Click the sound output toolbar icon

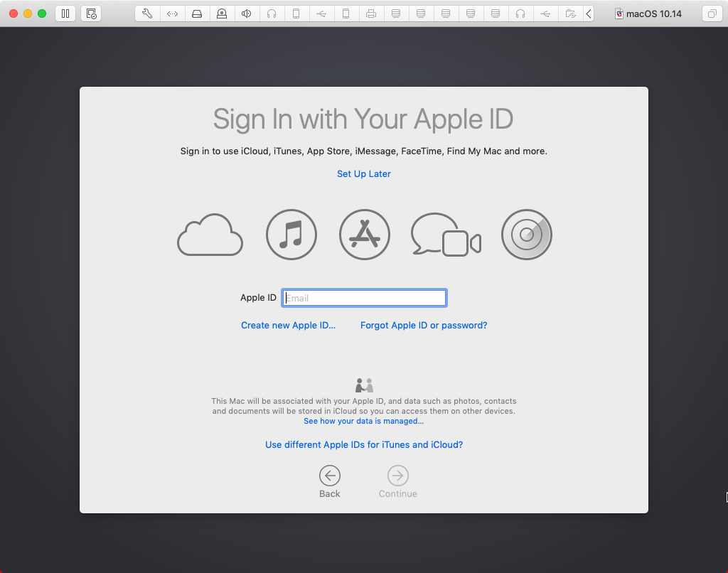[x=247, y=14]
